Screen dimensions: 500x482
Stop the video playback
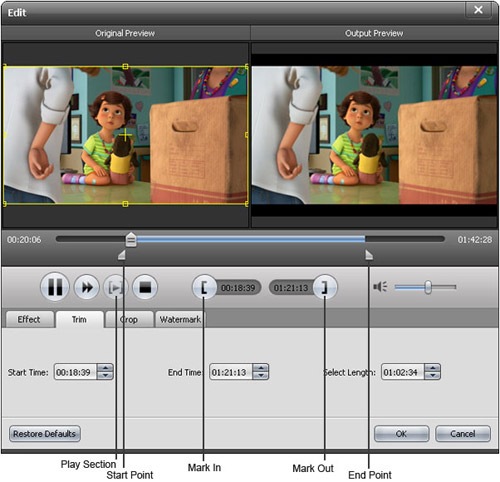(x=145, y=287)
